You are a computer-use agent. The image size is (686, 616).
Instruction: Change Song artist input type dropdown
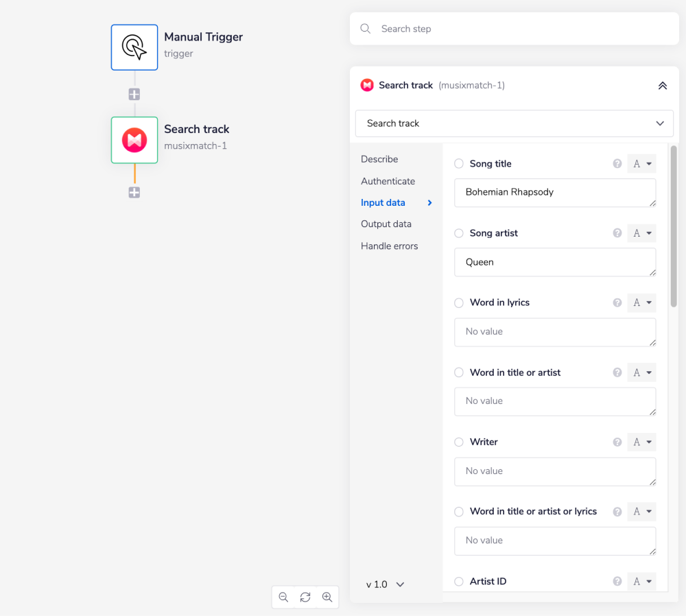click(x=641, y=233)
